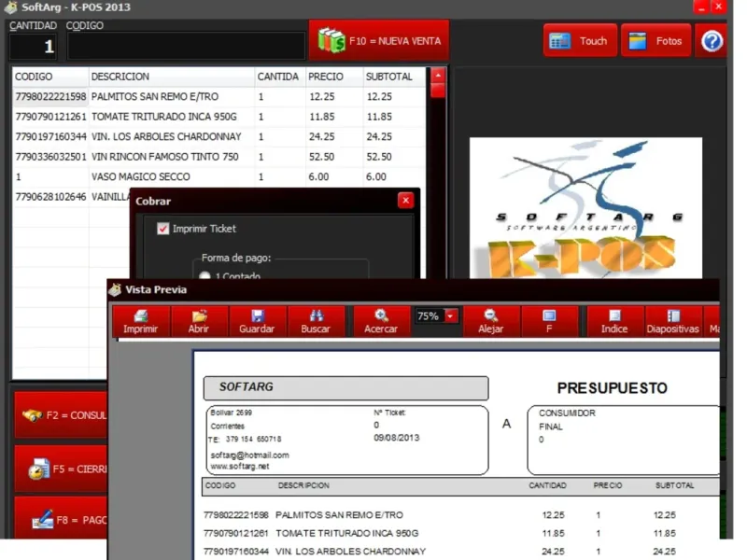The height and width of the screenshot is (560, 747).
Task: Click the F full-screen toolbar button
Action: [549, 321]
